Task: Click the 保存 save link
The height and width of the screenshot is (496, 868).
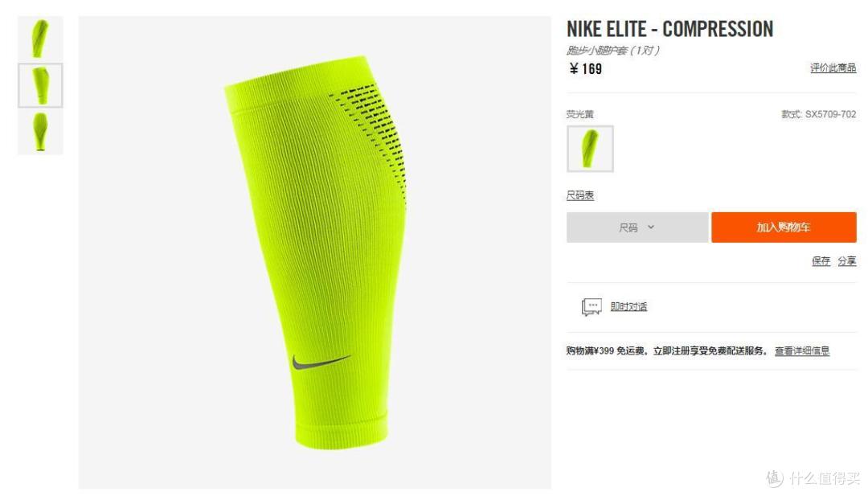Action: [821, 260]
